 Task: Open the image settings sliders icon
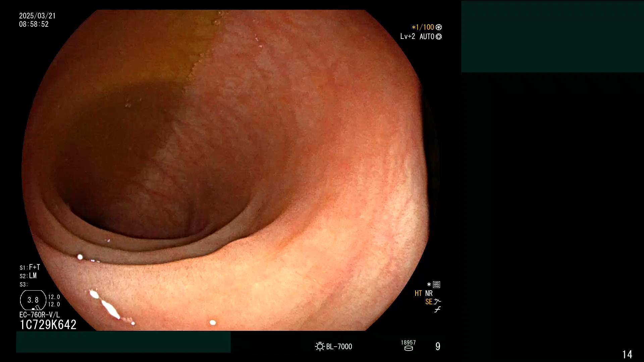pyautogui.click(x=437, y=285)
